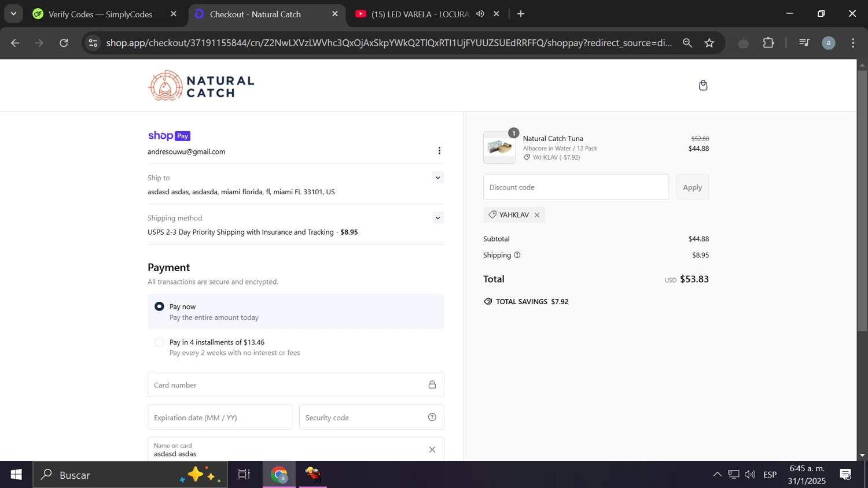The image size is (868, 488).
Task: Click the Chrome taskbar icon
Action: 279,475
